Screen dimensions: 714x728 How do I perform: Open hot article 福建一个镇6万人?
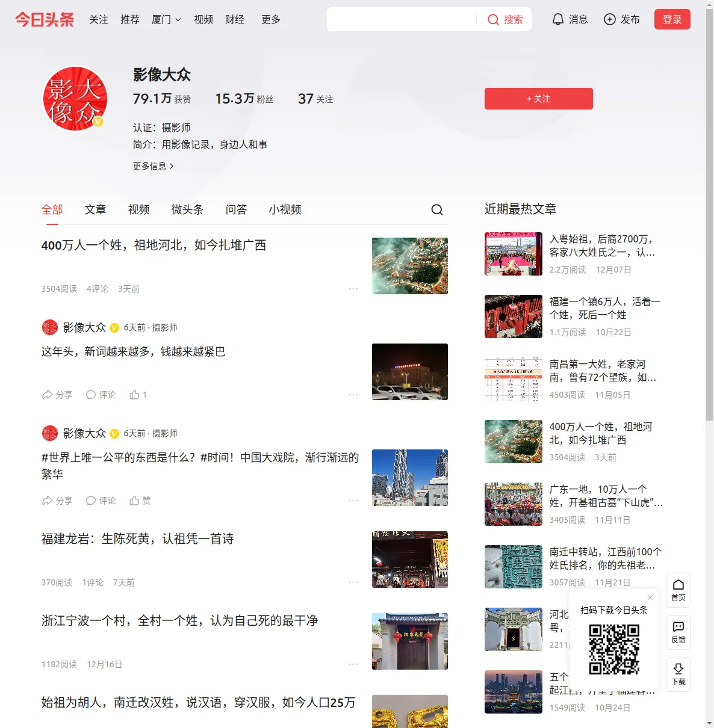click(605, 308)
